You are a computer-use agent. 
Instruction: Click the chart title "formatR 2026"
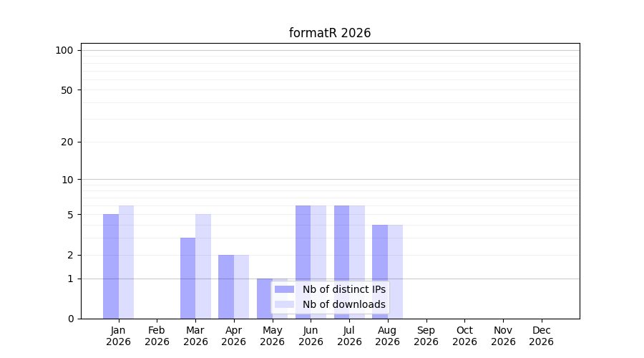tap(330, 33)
